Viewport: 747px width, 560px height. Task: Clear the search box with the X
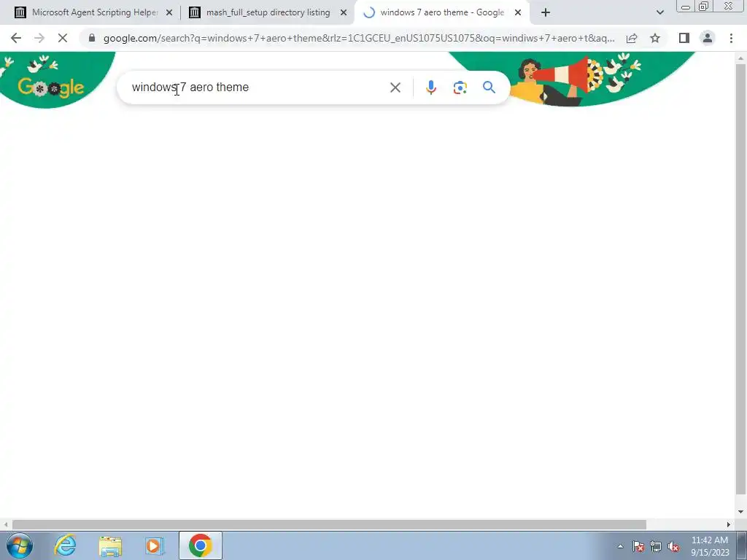[395, 87]
